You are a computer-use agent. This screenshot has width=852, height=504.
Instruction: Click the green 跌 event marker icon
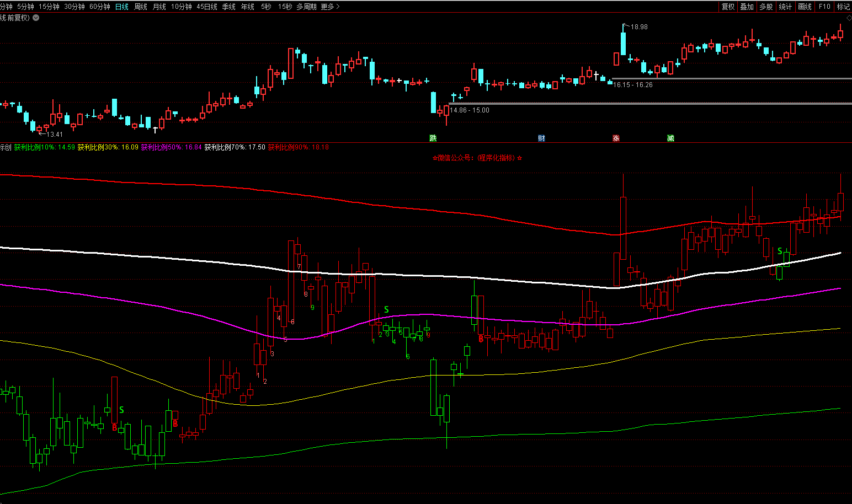point(433,138)
